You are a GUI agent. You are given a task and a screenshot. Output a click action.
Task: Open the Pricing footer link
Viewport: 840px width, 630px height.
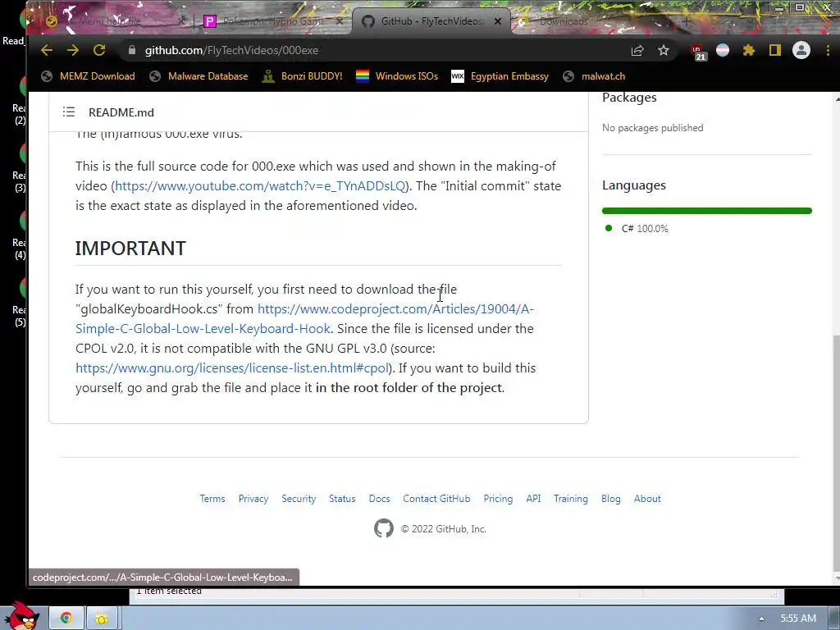coord(498,499)
